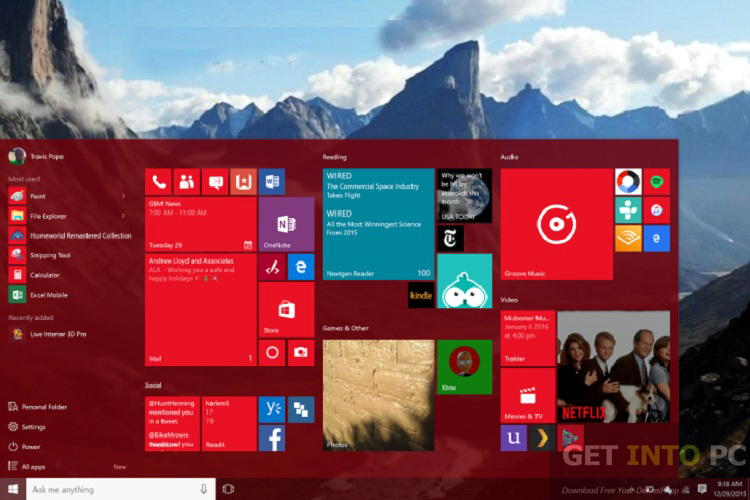750x500 pixels.
Task: Click the Windows Start button
Action: [13, 489]
